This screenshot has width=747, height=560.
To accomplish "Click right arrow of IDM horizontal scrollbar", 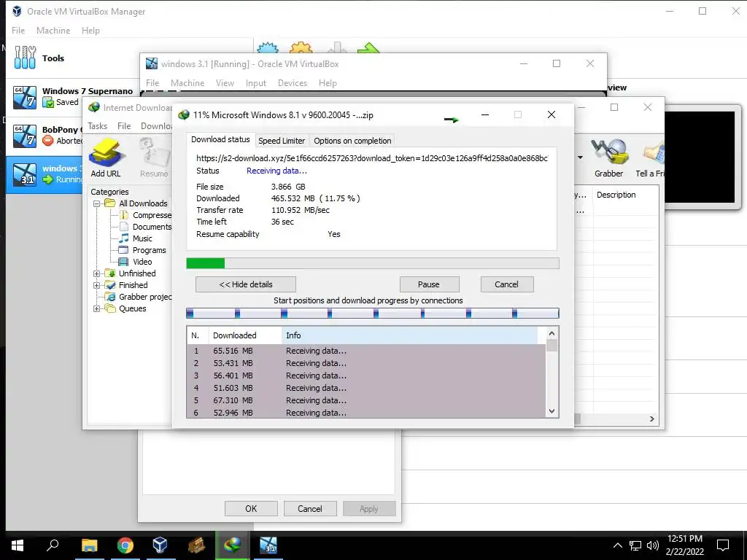I will (651, 419).
